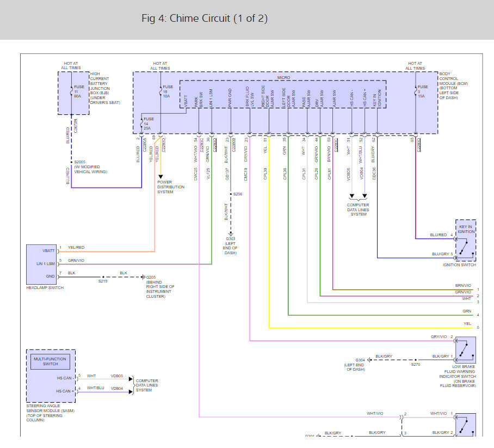
Task: Click the C3673N connector label
Action: click(76, 126)
